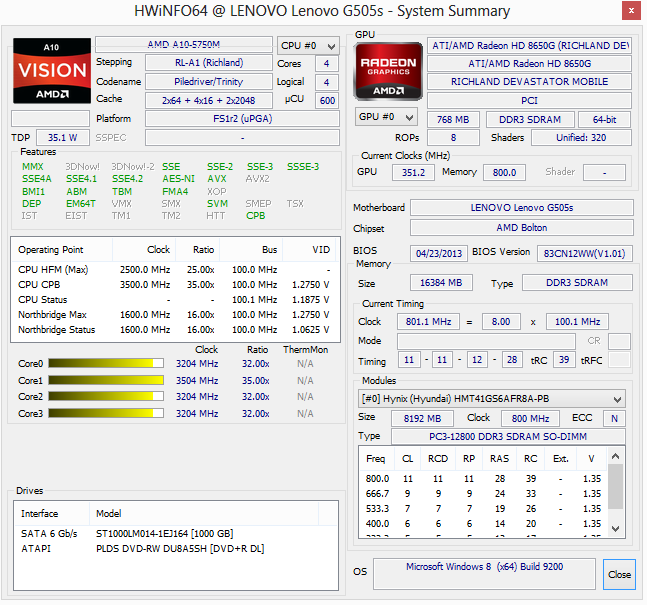Click the Core1 usage bar
The width and height of the screenshot is (647, 605).
(106, 380)
